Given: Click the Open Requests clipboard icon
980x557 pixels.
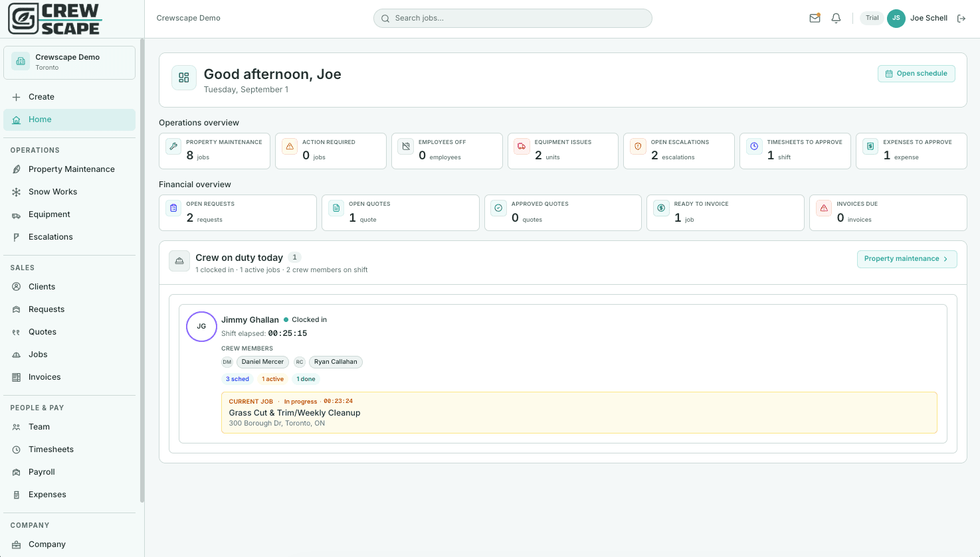Looking at the screenshot, I should point(174,208).
